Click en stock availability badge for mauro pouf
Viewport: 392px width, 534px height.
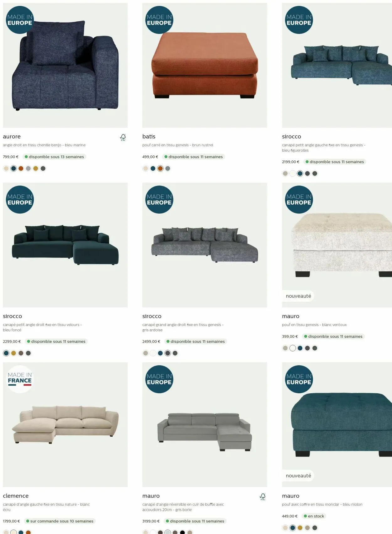(314, 516)
